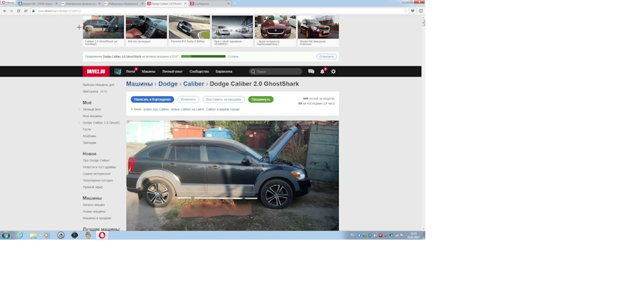
Task: Click the Opera icon on the taskbar
Action: click(x=102, y=236)
